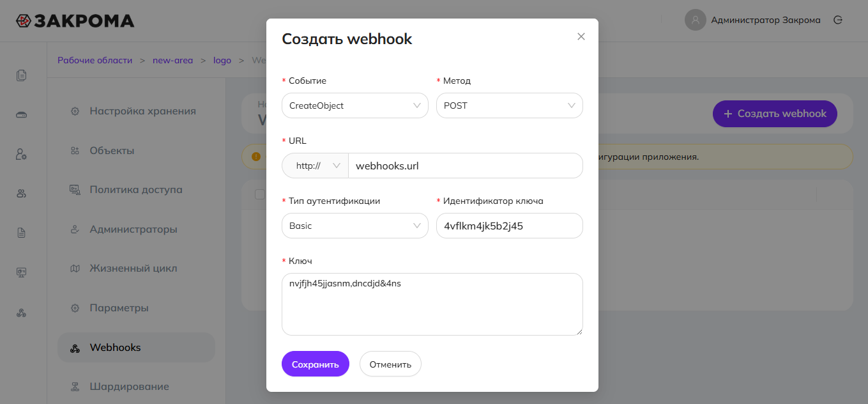This screenshot has width=868, height=404.
Task: Click the Закрома logo
Action: click(75, 21)
